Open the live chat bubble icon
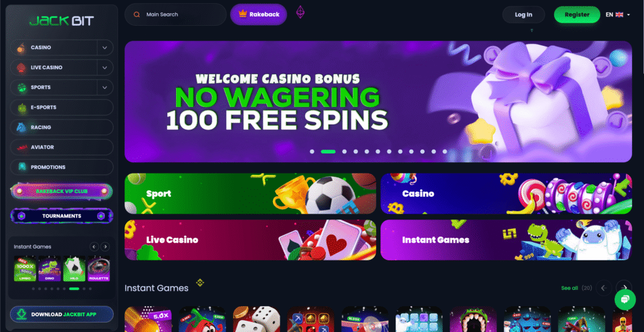This screenshot has width=644, height=332. click(625, 299)
